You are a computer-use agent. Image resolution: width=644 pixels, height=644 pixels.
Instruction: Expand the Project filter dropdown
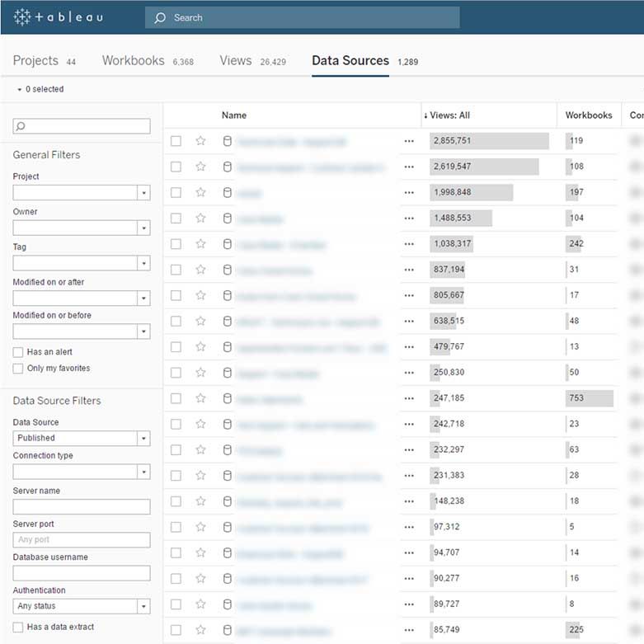tap(143, 192)
